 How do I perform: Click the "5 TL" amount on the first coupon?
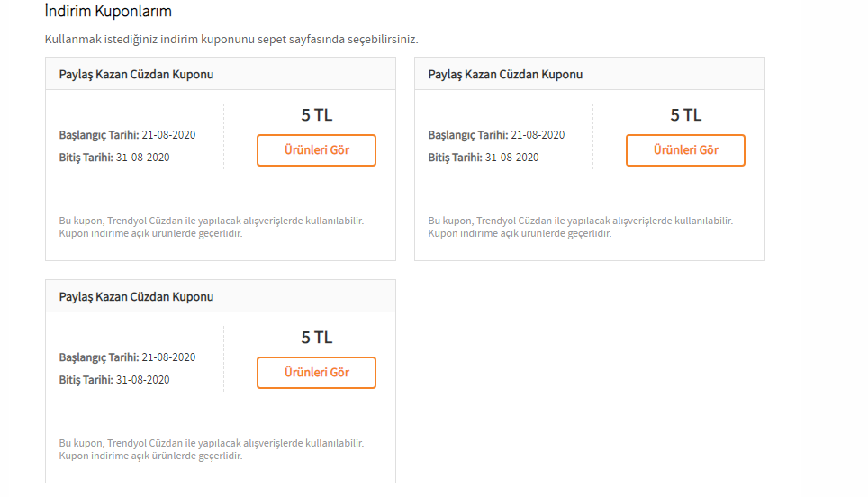316,115
